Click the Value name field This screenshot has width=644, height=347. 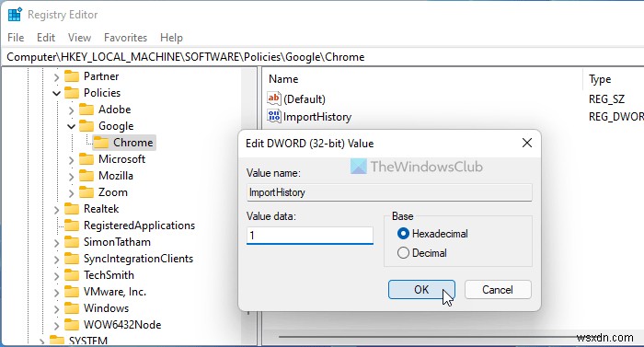[389, 192]
